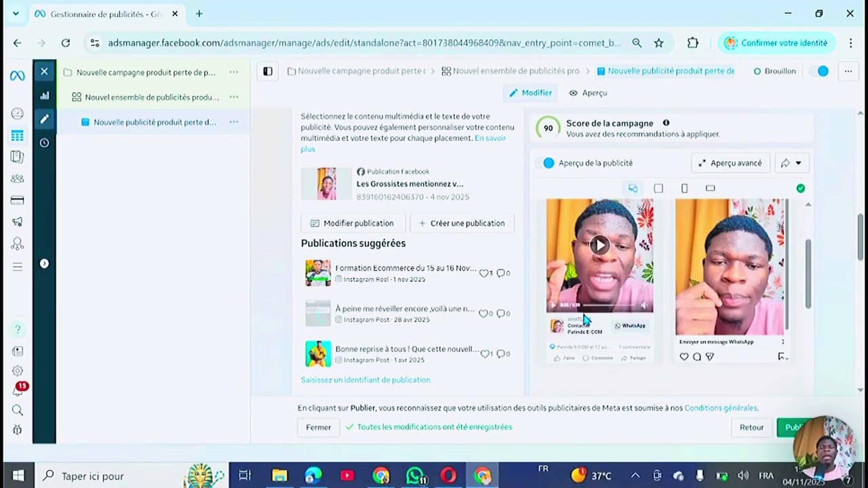Open the bar chart performance icon
The height and width of the screenshot is (488, 868).
(x=44, y=96)
